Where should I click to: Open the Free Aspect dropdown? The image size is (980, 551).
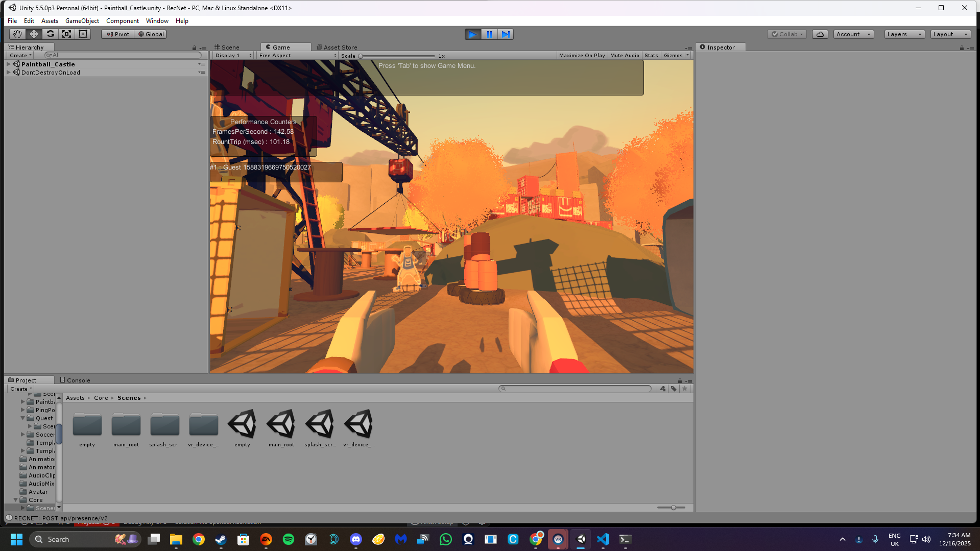tap(298, 56)
